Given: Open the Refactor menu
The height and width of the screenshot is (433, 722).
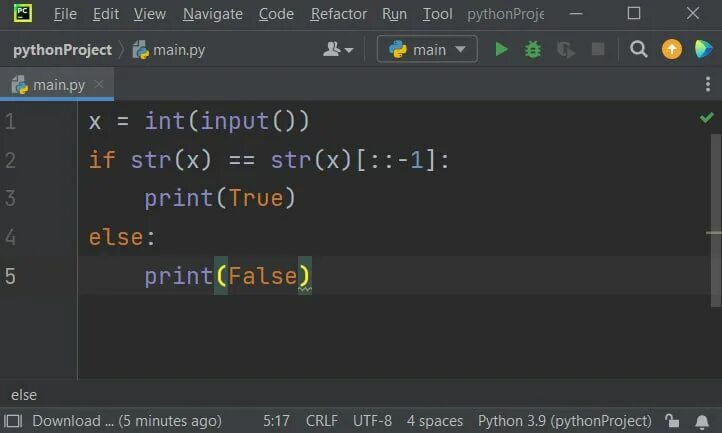Looking at the screenshot, I should point(338,14).
